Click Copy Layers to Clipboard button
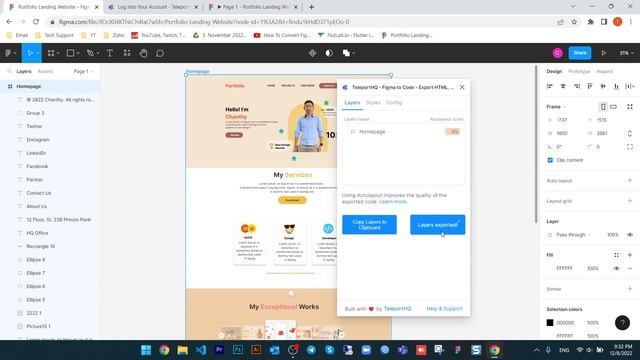 coord(369,225)
